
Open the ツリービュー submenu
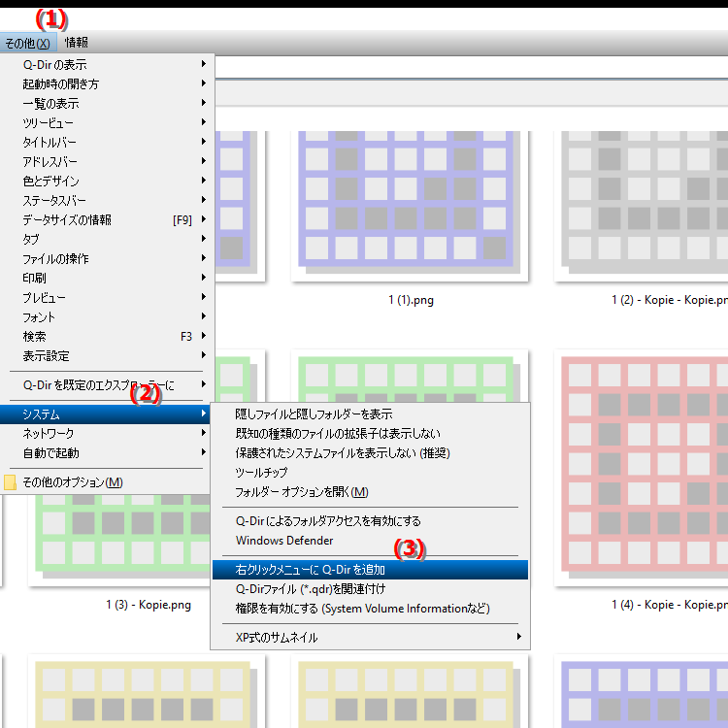pos(106,123)
